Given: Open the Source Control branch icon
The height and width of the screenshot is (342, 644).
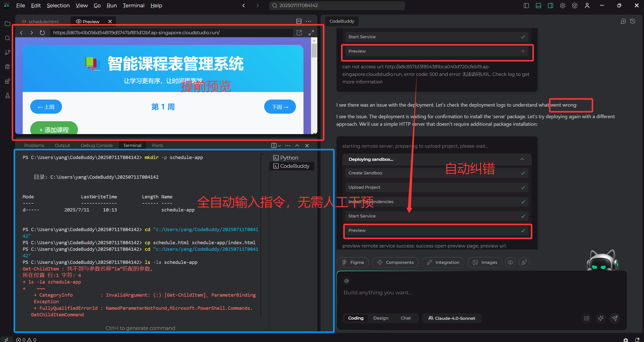Looking at the screenshot, I should click(x=8, y=52).
